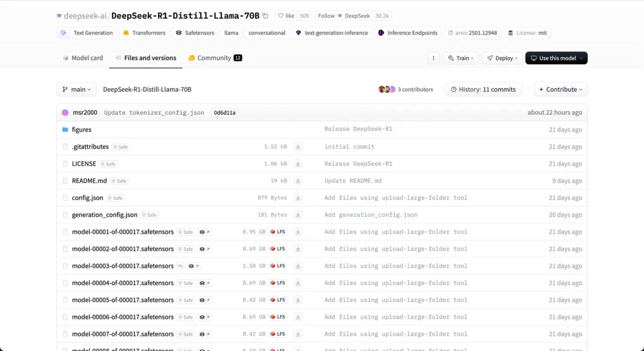The height and width of the screenshot is (351, 644).
Task: Expand the main branch dropdown
Action: coord(76,89)
